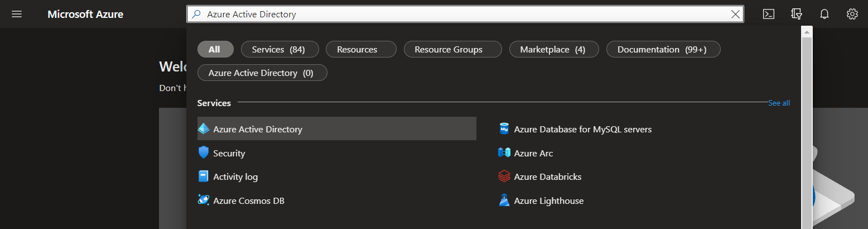868x229 pixels.
Task: Filter results by Marketplace (4)
Action: point(554,49)
